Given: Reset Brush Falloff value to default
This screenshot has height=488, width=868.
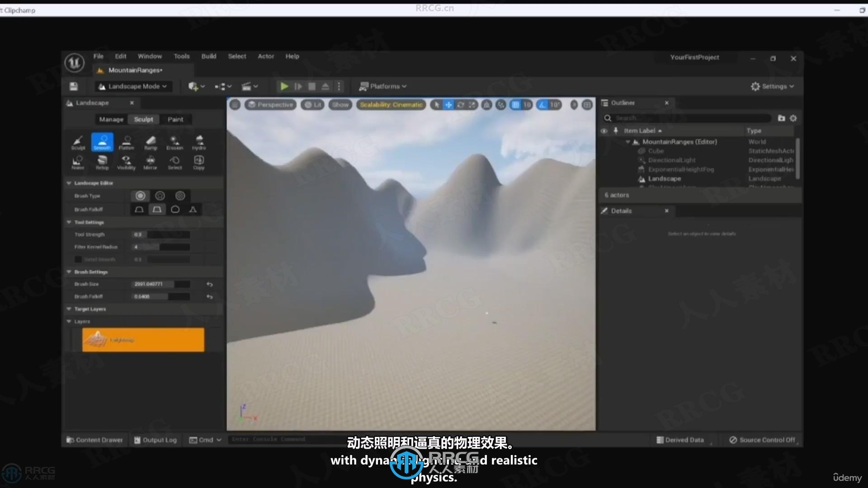Looking at the screenshot, I should coord(209,297).
